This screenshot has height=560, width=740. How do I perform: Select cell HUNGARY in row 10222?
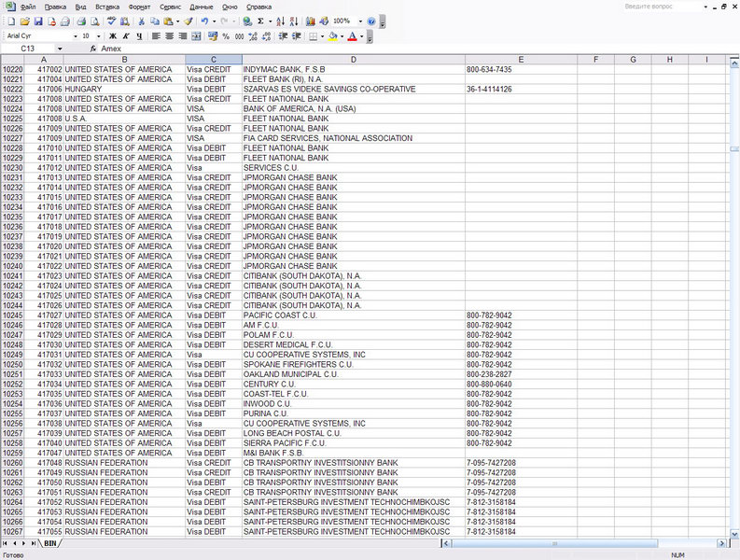point(125,90)
